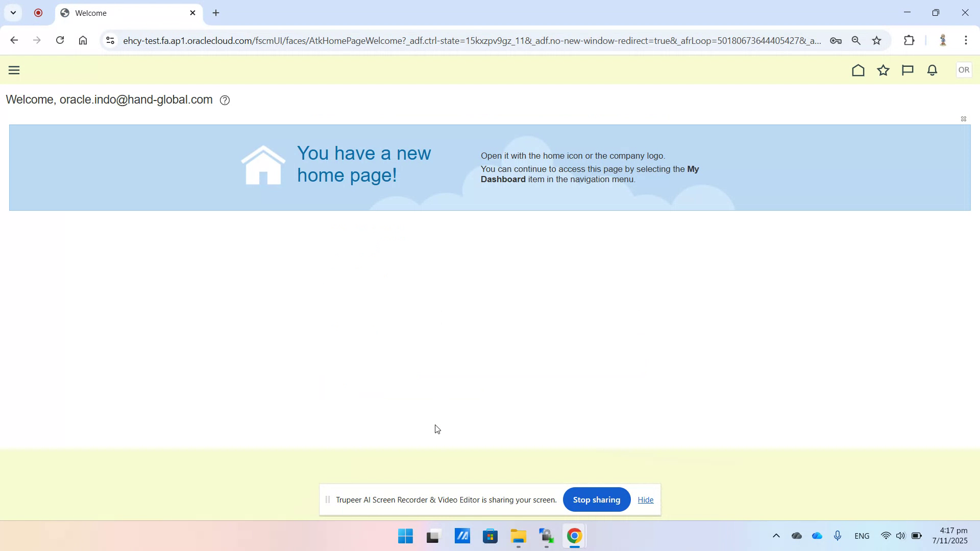980x551 pixels.
Task: Open the navigation hamburger menu
Action: tap(14, 70)
